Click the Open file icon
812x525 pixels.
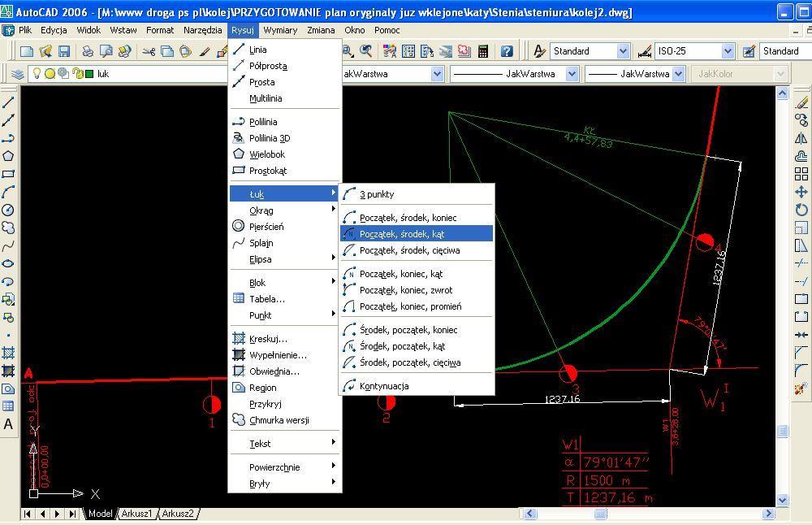pyautogui.click(x=45, y=50)
